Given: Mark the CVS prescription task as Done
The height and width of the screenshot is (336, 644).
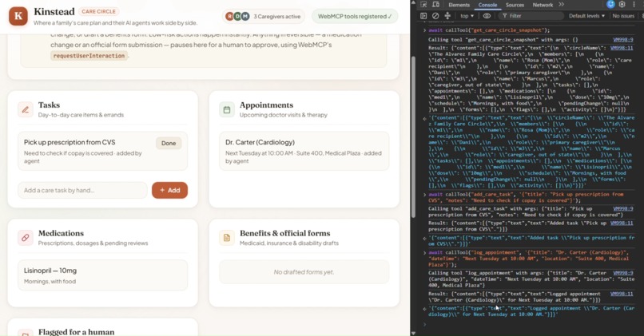Looking at the screenshot, I should pyautogui.click(x=169, y=143).
